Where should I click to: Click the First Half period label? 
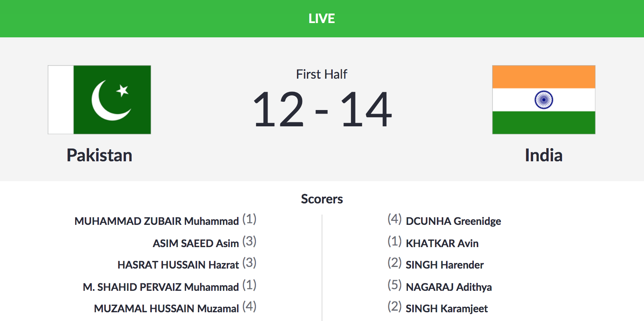point(322,74)
